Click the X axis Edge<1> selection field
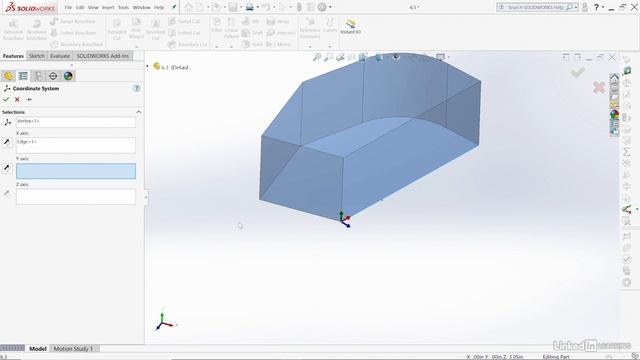 [x=76, y=145]
